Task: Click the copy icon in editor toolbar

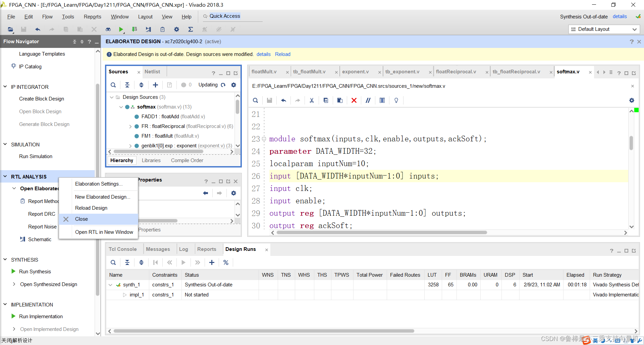Action: (326, 100)
